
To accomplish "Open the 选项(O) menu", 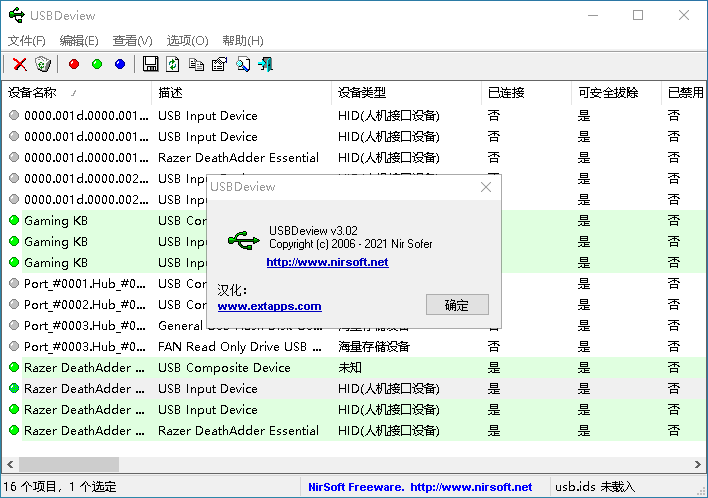I will tap(187, 41).
